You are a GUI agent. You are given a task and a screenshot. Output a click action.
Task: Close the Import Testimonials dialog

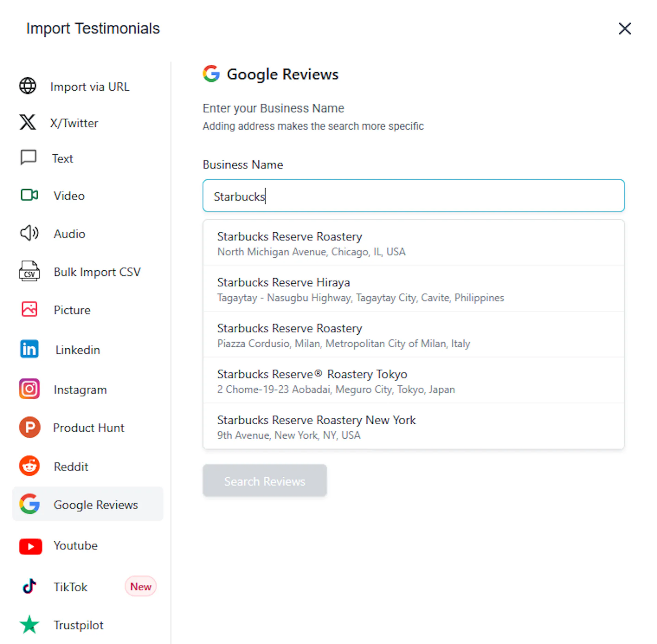[625, 29]
